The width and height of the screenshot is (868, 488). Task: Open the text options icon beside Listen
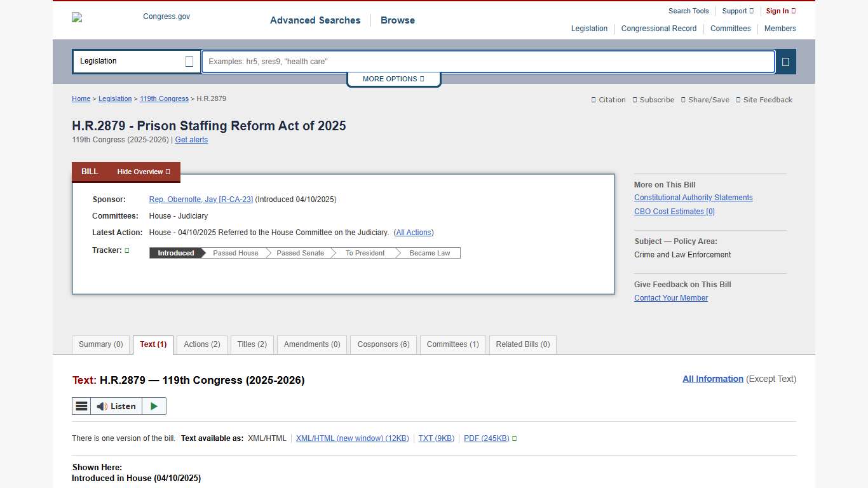(x=81, y=406)
